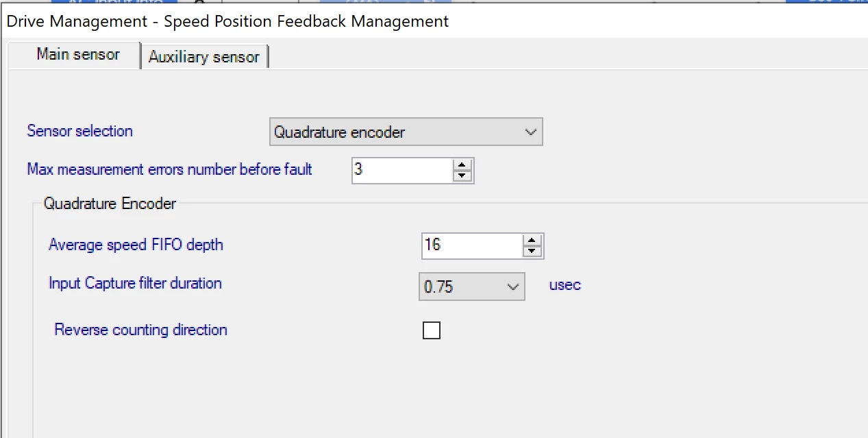The image size is (868, 438).
Task: Click the usec unit label
Action: (x=565, y=285)
